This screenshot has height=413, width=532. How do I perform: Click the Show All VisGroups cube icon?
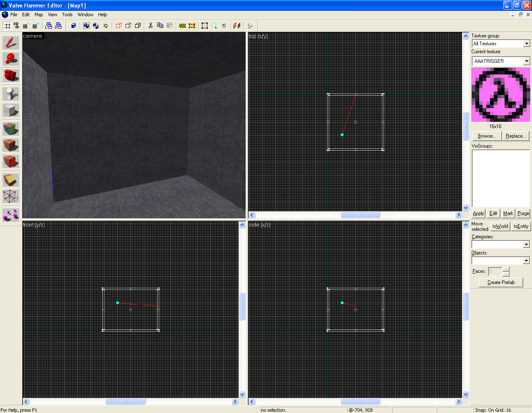point(138,26)
